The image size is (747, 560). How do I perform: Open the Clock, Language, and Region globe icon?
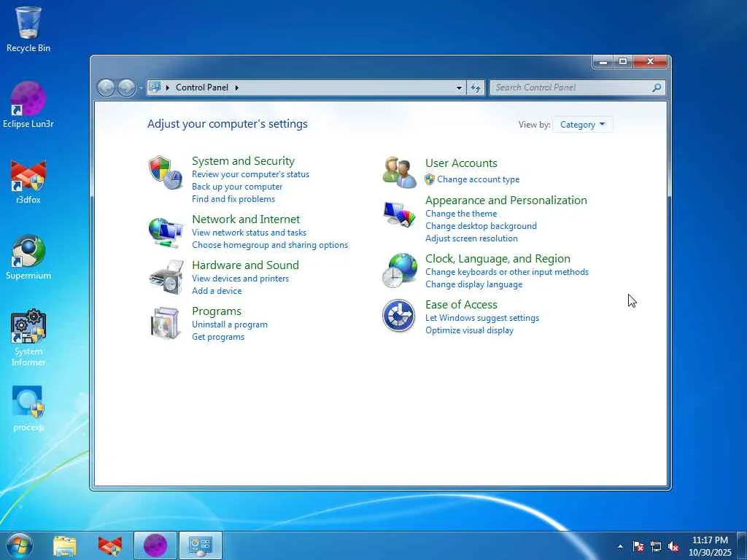[x=399, y=271]
